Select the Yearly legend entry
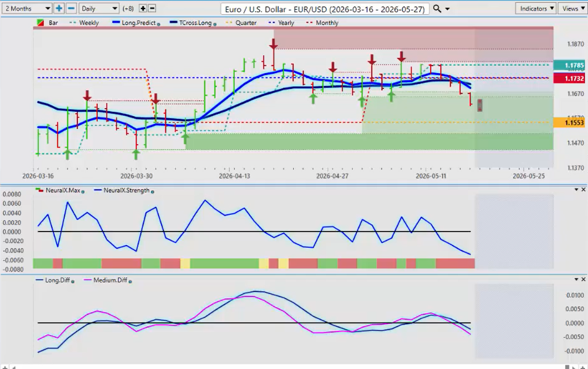Image resolution: width=588 pixels, height=369 pixels. click(x=281, y=23)
